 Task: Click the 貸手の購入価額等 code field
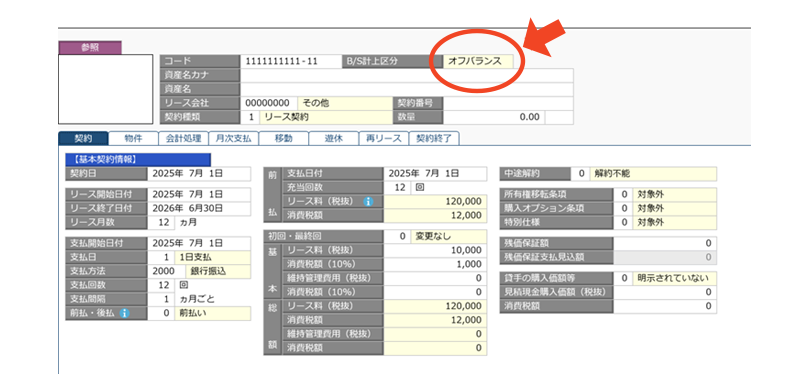[x=622, y=278]
